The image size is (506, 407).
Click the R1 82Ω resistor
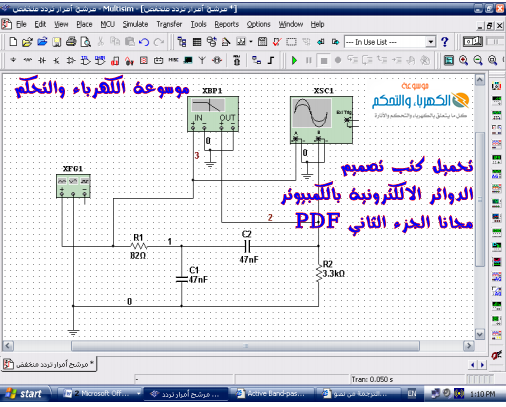click(x=139, y=246)
